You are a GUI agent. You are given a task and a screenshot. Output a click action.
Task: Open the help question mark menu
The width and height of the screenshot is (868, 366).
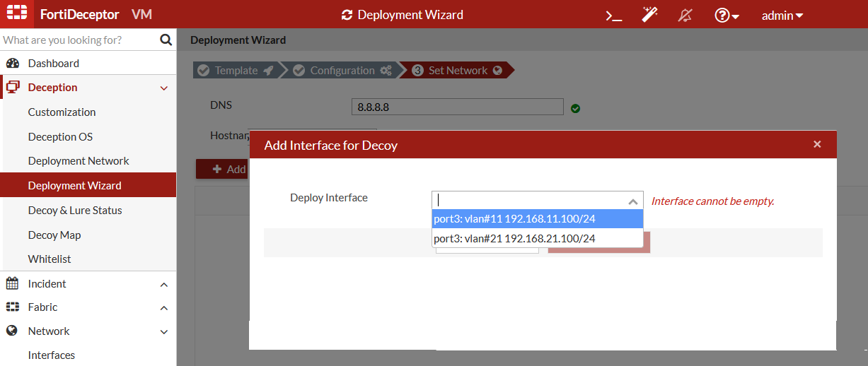[726, 15]
